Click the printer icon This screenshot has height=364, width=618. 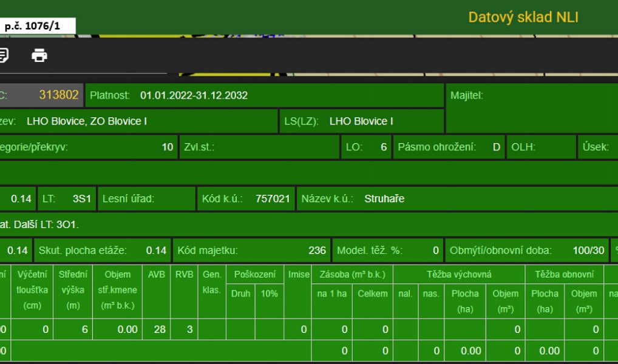pyautogui.click(x=39, y=56)
